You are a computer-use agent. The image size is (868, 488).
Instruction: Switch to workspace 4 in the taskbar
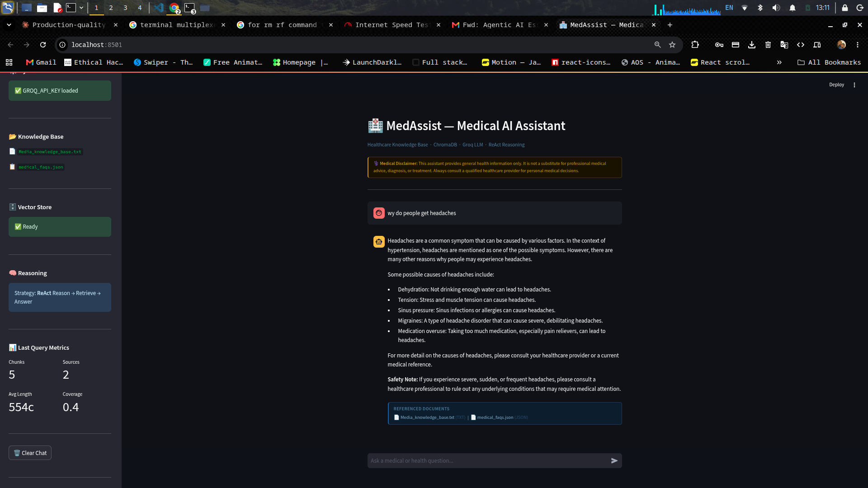(140, 8)
